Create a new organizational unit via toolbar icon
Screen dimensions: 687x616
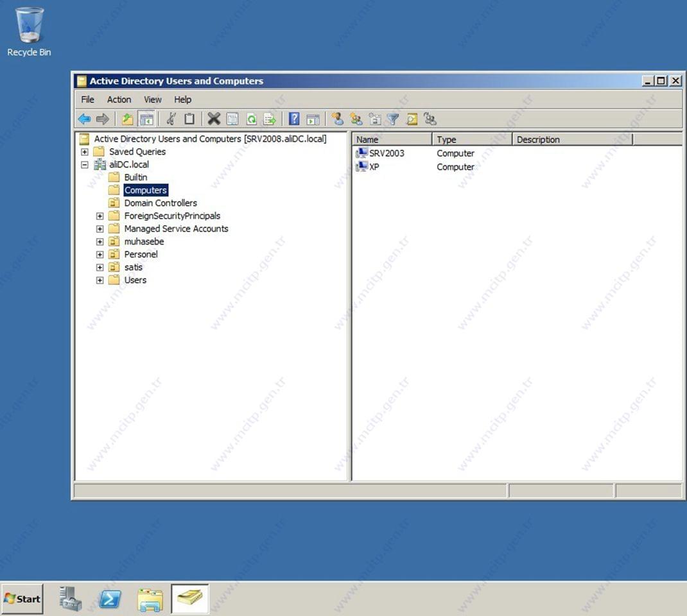click(x=374, y=119)
